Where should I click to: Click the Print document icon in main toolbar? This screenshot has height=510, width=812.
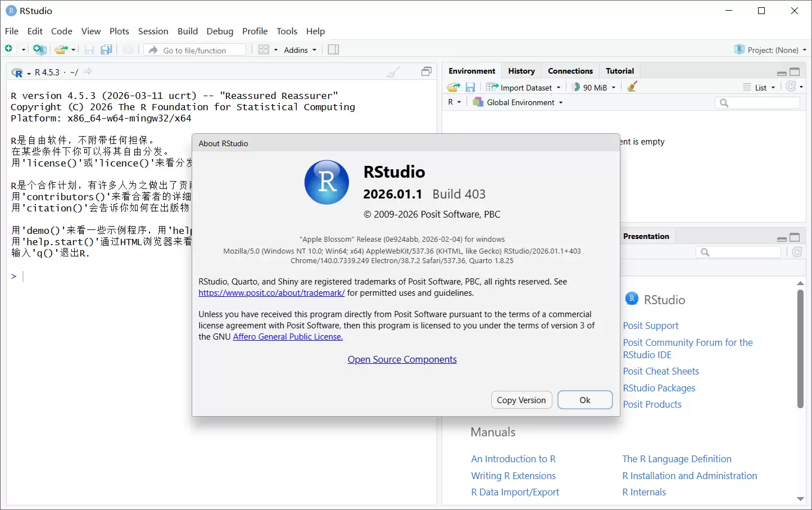click(128, 49)
